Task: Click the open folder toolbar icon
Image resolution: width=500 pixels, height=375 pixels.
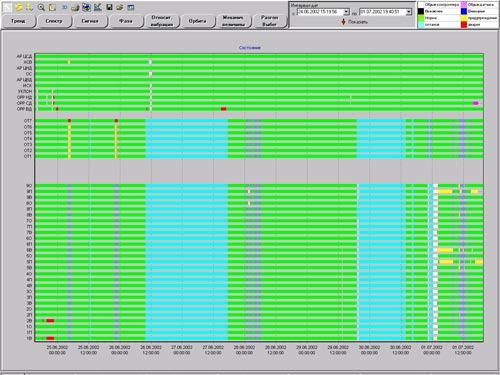Action: (x=120, y=7)
